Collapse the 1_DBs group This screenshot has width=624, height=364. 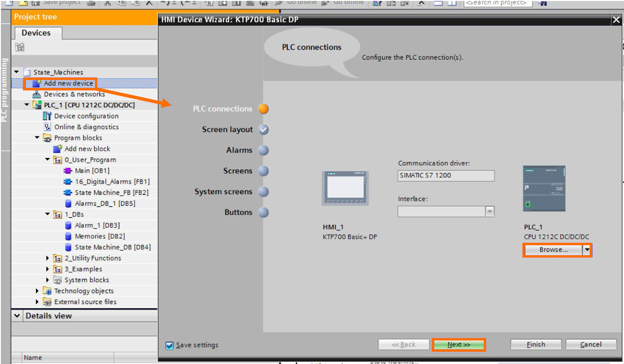click(47, 214)
